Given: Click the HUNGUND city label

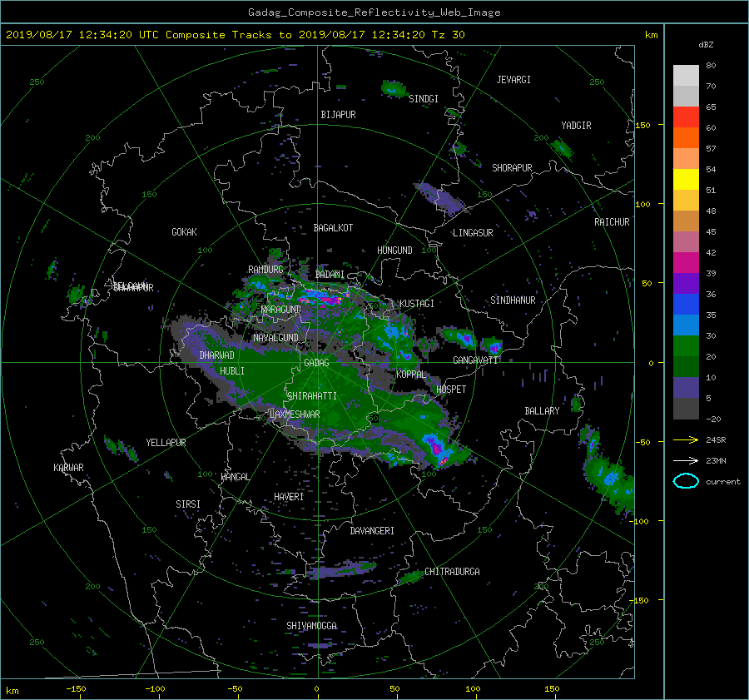Looking at the screenshot, I should [x=394, y=251].
